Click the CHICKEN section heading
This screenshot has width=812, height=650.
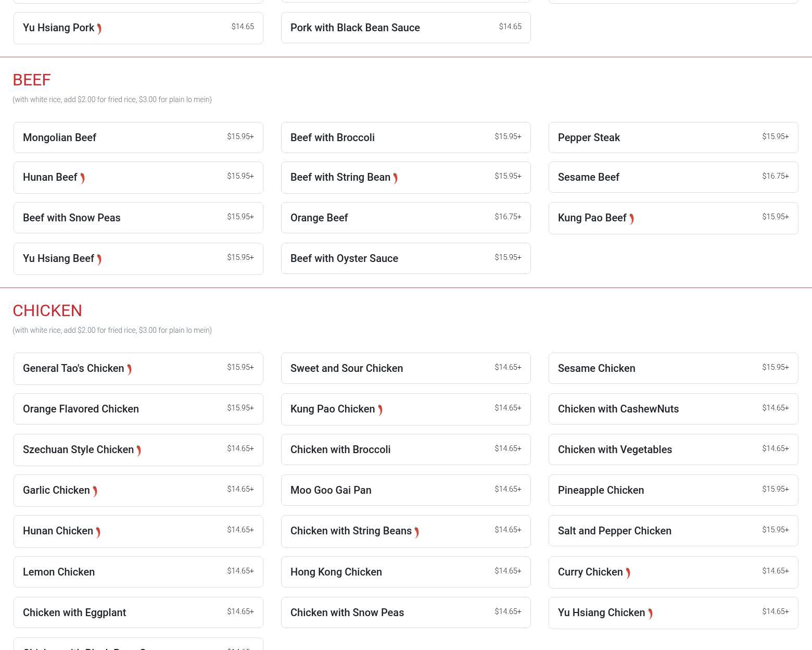47,310
